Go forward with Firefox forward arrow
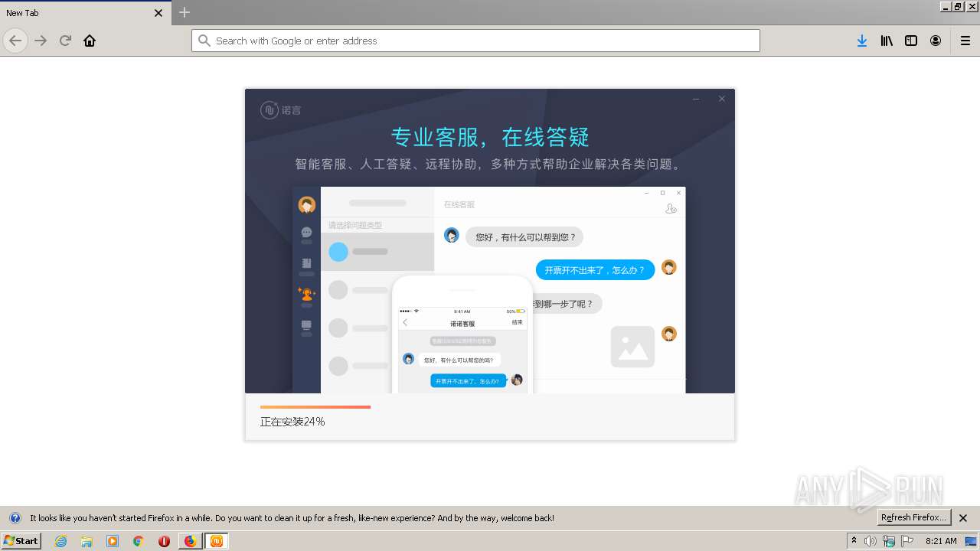980x551 pixels. click(x=41, y=41)
